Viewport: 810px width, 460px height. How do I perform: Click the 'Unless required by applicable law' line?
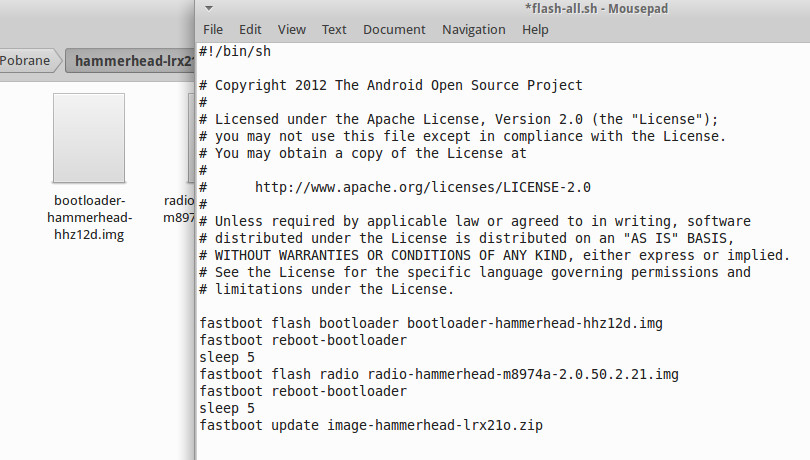pyautogui.click(x=475, y=221)
